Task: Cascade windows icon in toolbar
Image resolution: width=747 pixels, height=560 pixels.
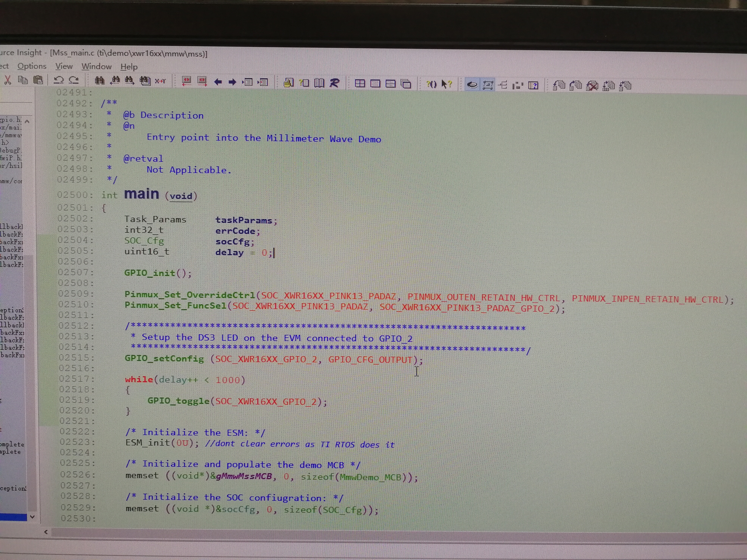Action: (x=406, y=84)
